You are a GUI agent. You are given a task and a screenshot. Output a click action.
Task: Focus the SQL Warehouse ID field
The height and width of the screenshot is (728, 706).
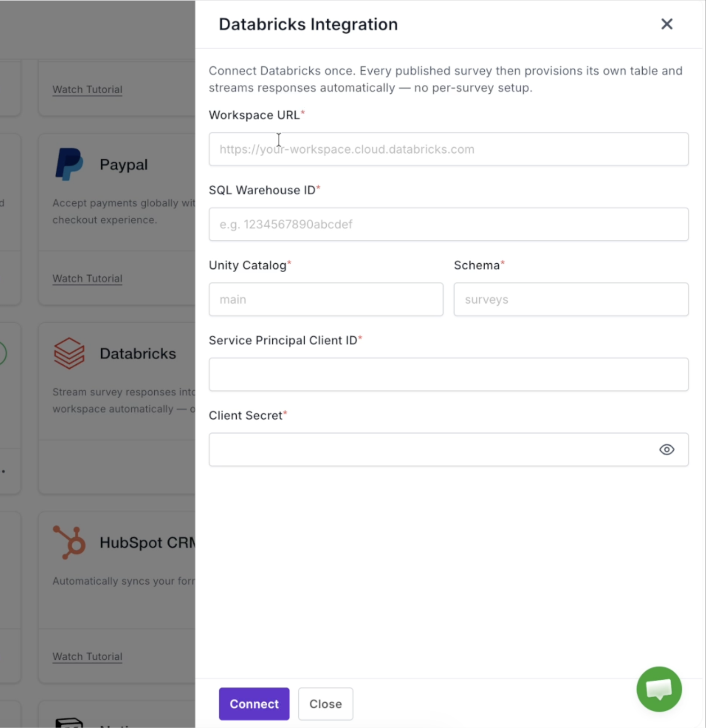pos(449,224)
